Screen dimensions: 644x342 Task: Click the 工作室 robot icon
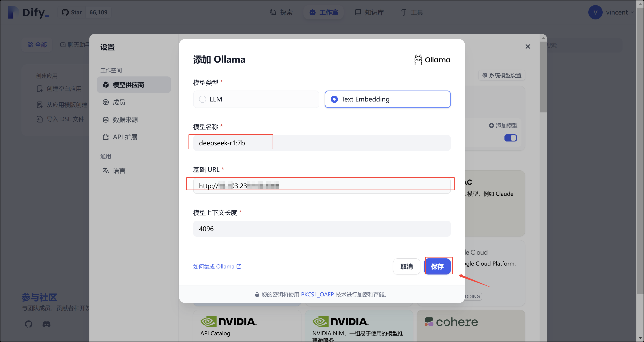point(312,12)
